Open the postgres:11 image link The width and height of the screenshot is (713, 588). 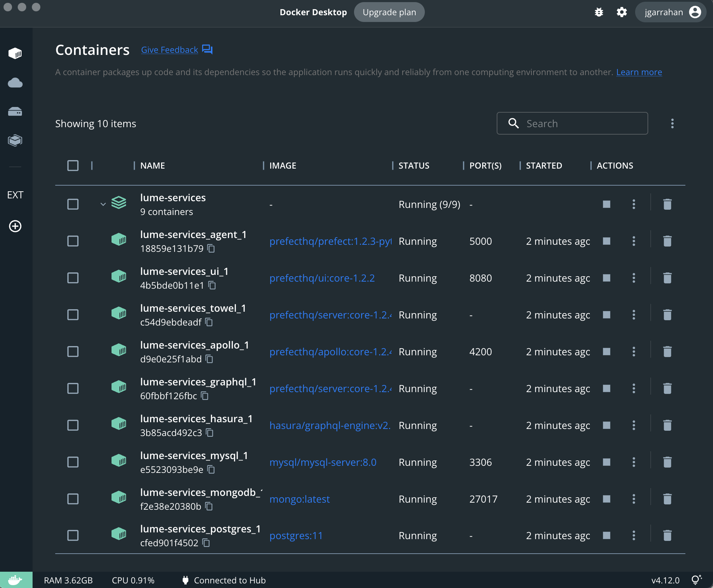296,535
